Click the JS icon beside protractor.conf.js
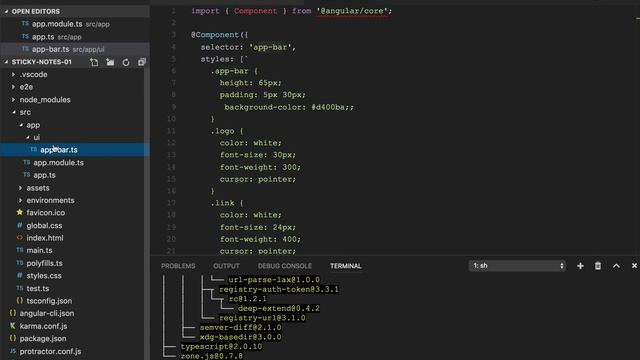Viewport: 640px width, 360px height. coord(13,351)
